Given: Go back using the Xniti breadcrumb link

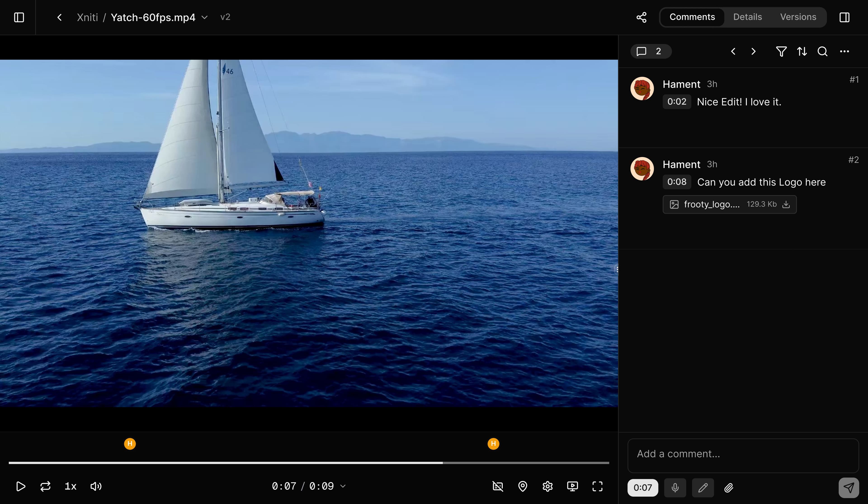Looking at the screenshot, I should (87, 17).
